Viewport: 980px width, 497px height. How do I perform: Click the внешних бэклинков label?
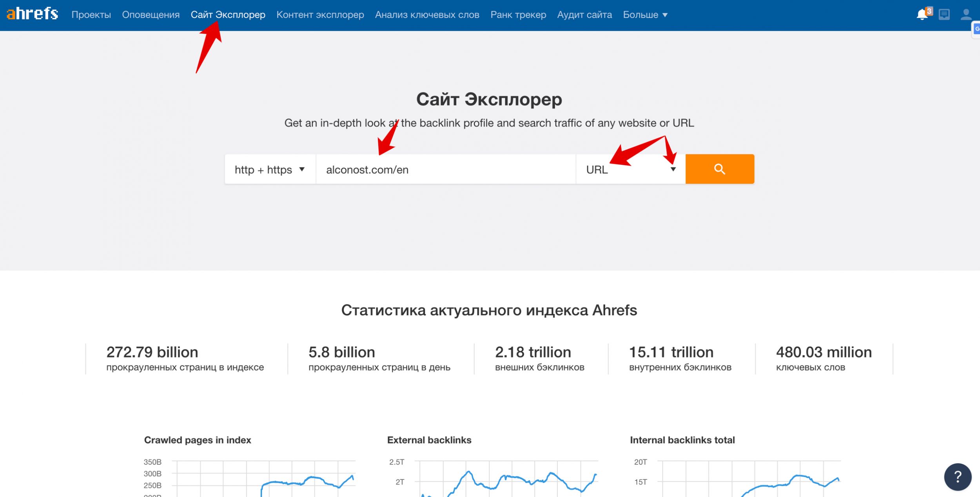click(x=540, y=368)
